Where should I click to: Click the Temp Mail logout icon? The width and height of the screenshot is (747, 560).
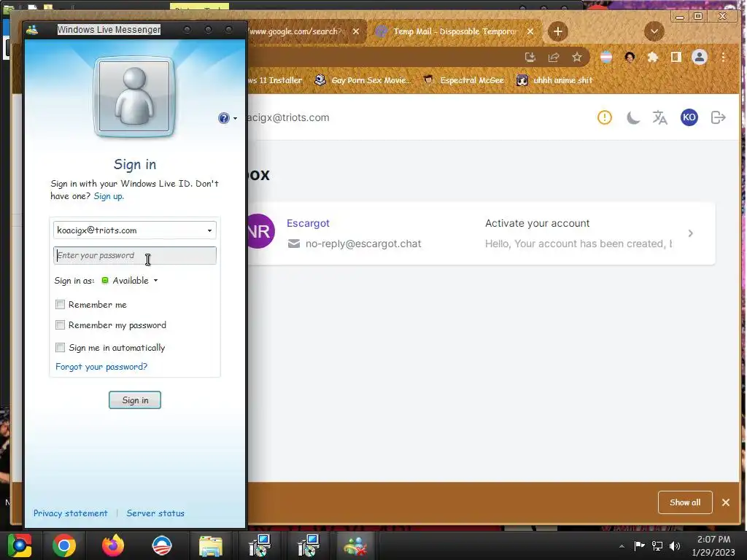[718, 117]
